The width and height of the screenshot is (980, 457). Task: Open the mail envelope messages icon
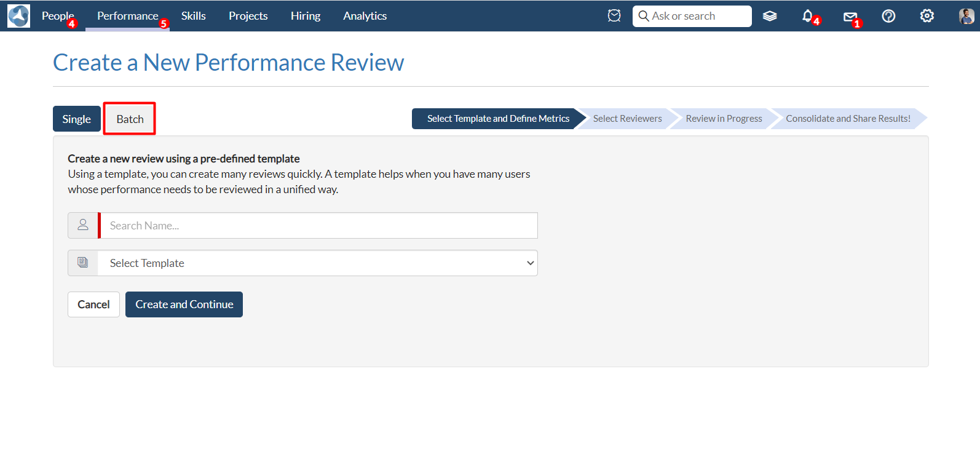point(850,17)
